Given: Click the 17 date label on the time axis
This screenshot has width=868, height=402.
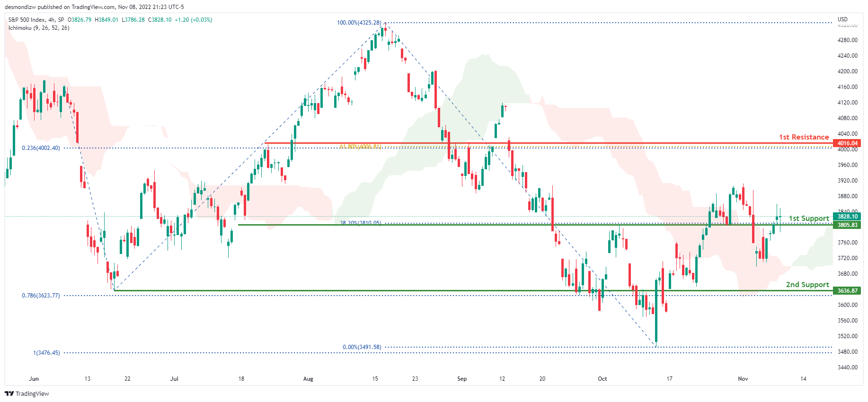Looking at the screenshot, I should point(669,379).
